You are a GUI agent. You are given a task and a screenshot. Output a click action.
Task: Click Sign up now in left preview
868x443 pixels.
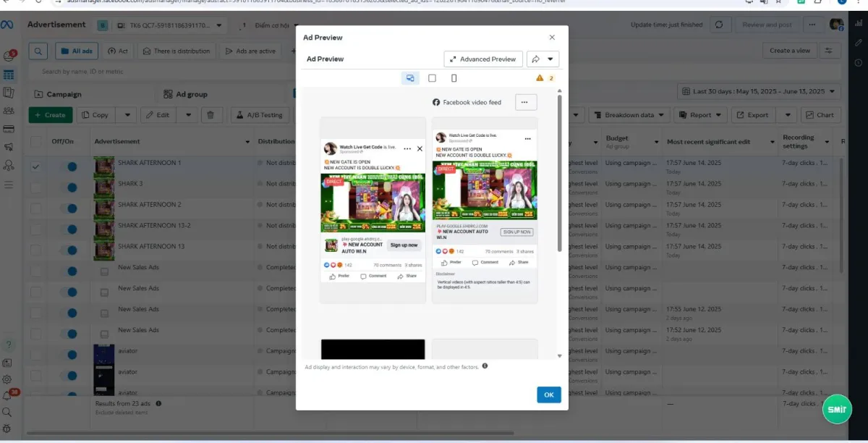click(404, 245)
